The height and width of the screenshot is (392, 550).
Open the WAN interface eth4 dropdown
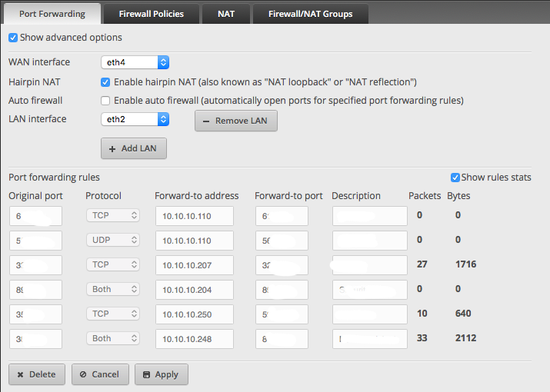pos(135,62)
